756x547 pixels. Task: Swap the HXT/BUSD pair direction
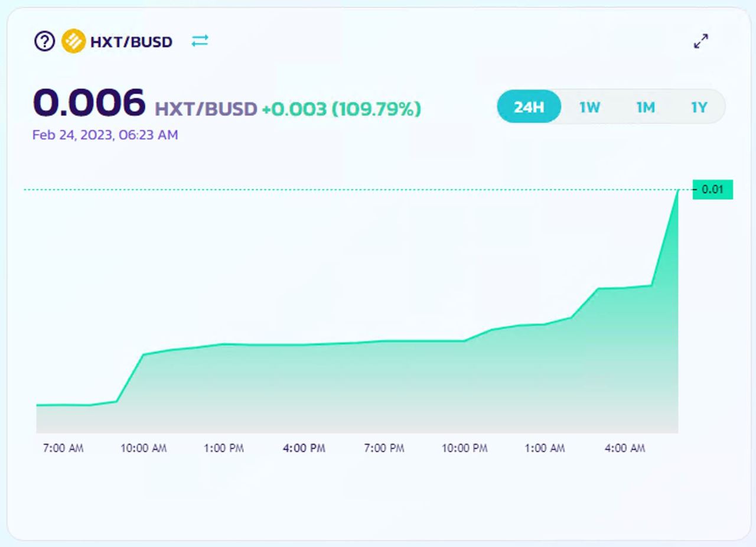point(200,41)
